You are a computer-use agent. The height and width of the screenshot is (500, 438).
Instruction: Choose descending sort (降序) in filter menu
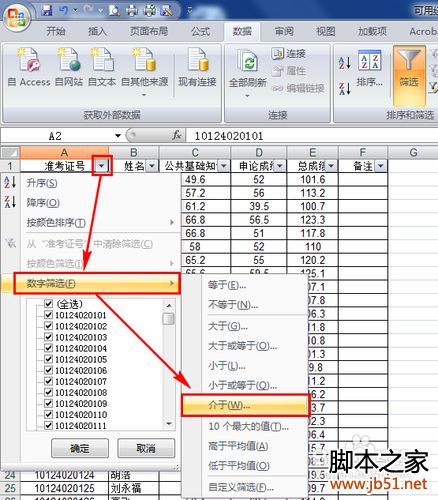[90, 202]
